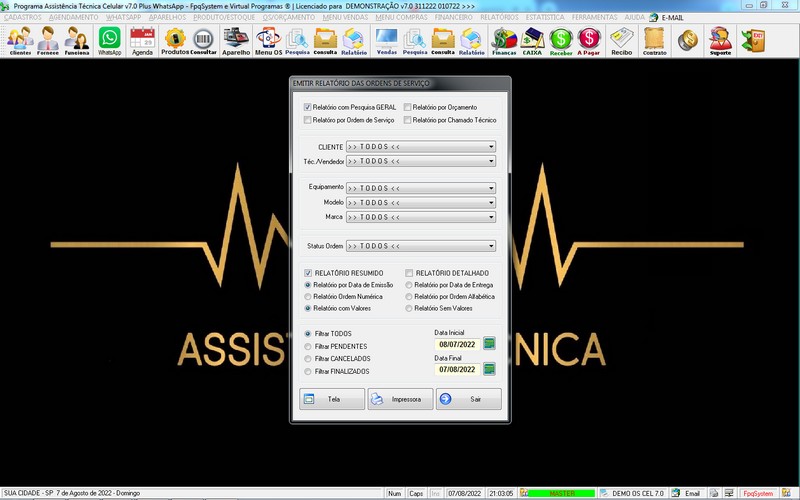Click DEMO OS CEL 7.0 status text
Viewport: 800px width, 500px height.
pos(638,493)
